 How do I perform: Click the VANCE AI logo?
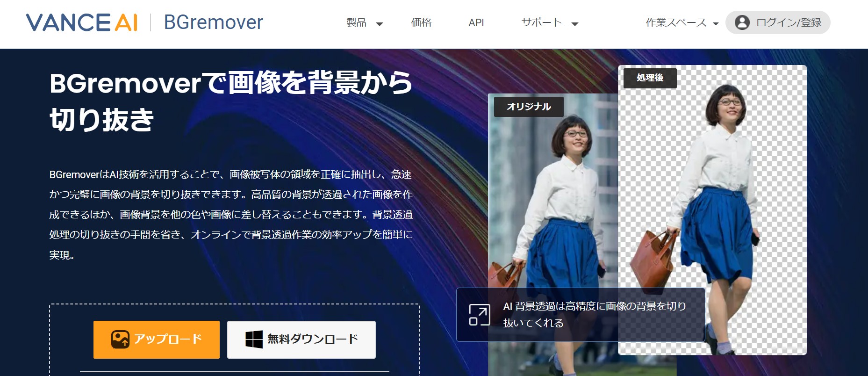point(82,22)
